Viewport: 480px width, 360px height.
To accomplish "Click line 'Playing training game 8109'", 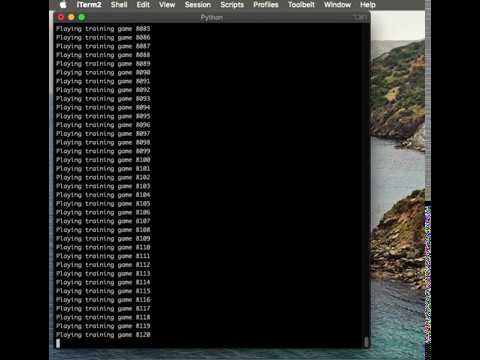I will pos(103,239).
